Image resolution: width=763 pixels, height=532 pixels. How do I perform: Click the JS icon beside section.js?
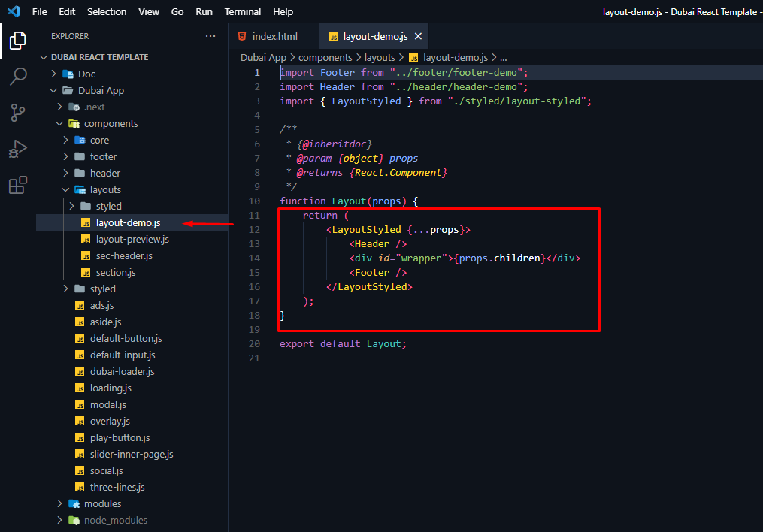pos(86,272)
